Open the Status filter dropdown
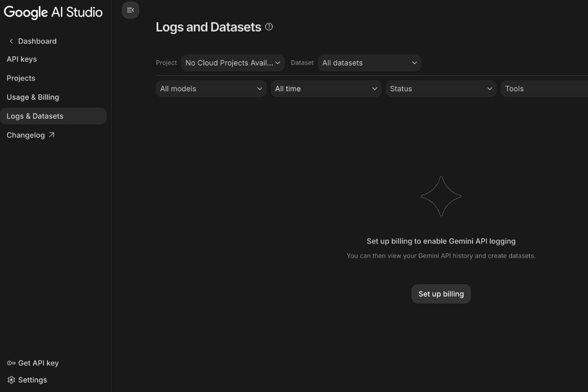588x392 pixels. coord(441,89)
